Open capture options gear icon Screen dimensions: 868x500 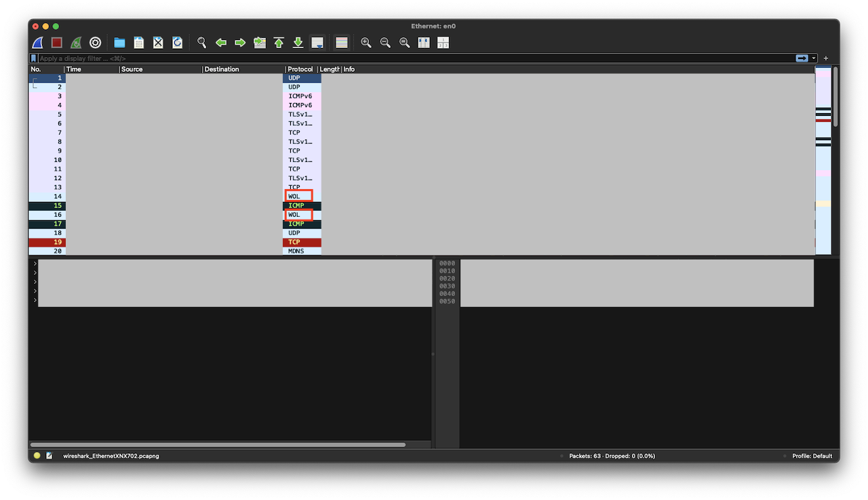(x=96, y=43)
